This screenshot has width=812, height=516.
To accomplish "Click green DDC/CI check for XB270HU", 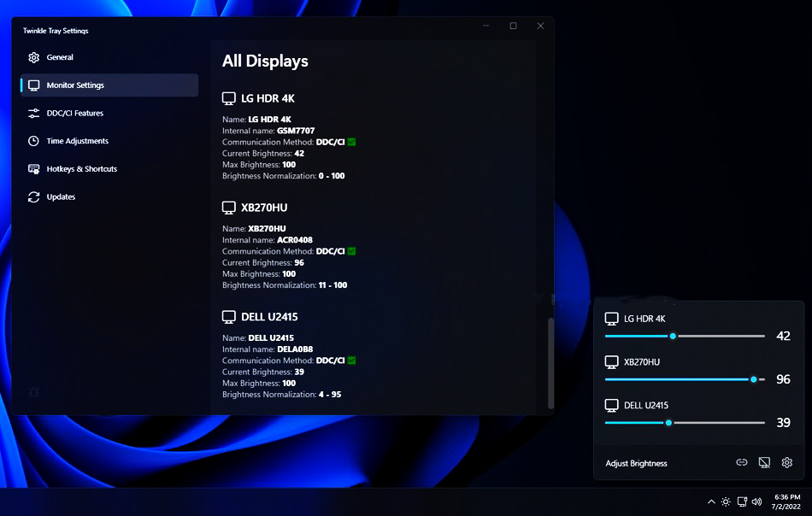I will point(351,251).
